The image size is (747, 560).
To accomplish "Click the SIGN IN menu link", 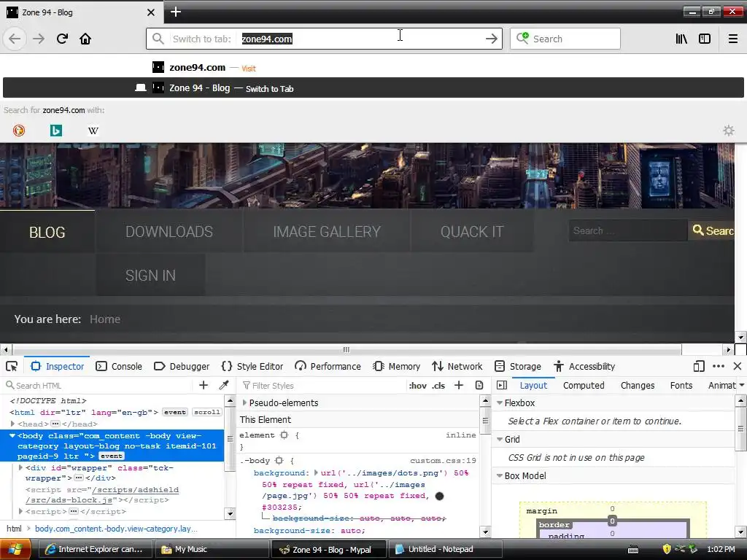I will [150, 275].
